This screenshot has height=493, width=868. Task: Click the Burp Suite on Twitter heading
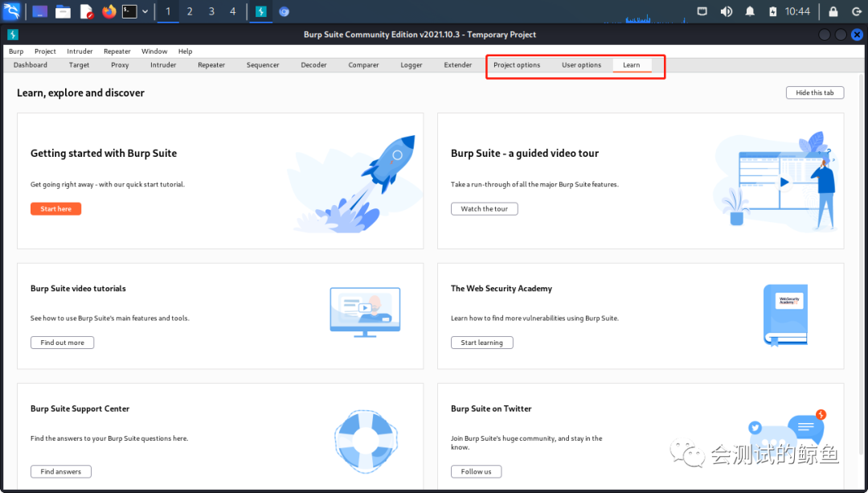point(491,409)
